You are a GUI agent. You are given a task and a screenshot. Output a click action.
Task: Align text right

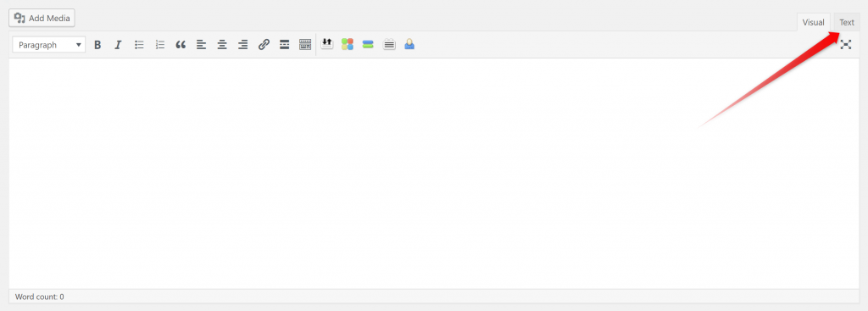(x=243, y=45)
